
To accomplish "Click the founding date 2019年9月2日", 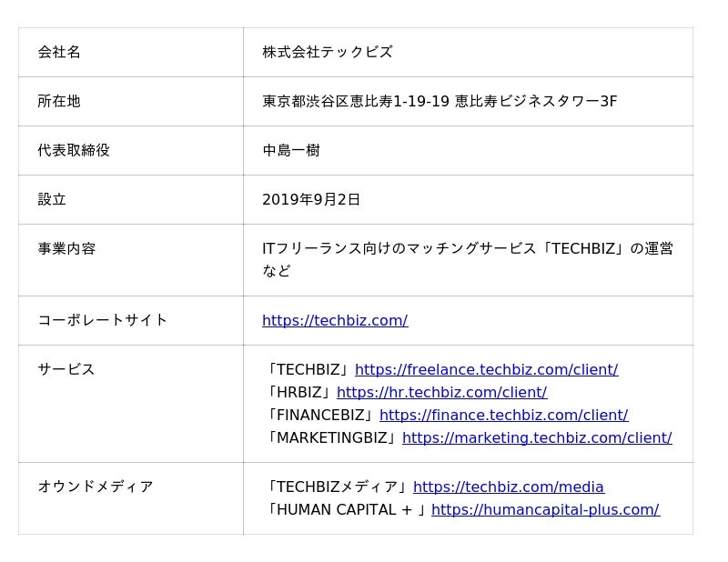I will [311, 199].
